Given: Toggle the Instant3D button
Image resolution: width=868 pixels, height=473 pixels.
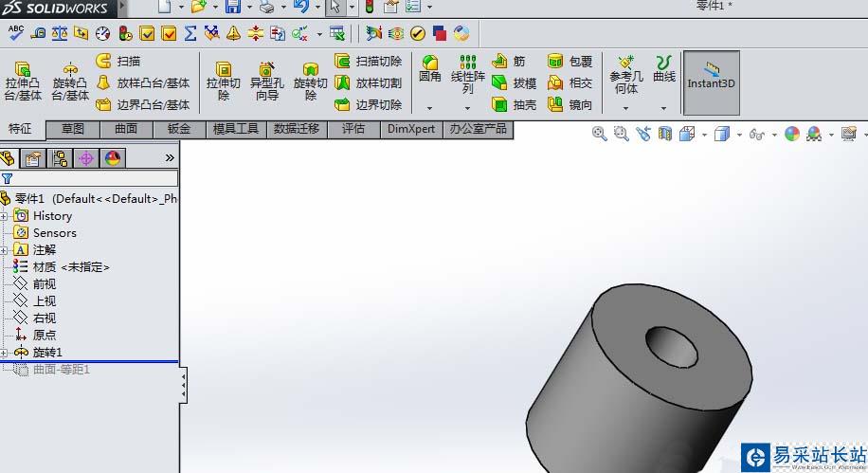Looking at the screenshot, I should [712, 83].
